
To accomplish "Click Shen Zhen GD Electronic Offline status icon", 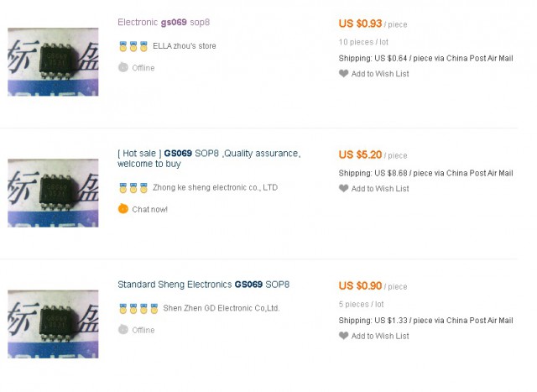I will point(123,330).
